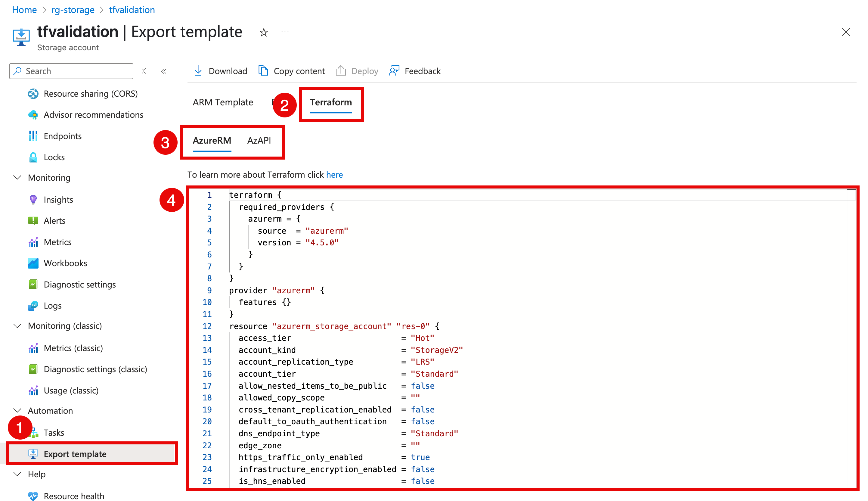Viewport: 868px width, 501px height.
Task: Click the Export template sidebar icon
Action: (x=33, y=454)
